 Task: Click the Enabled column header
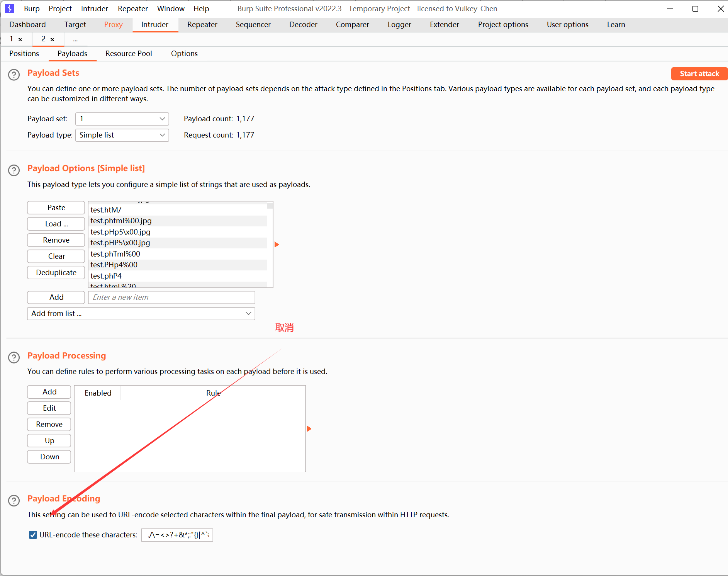[98, 393]
